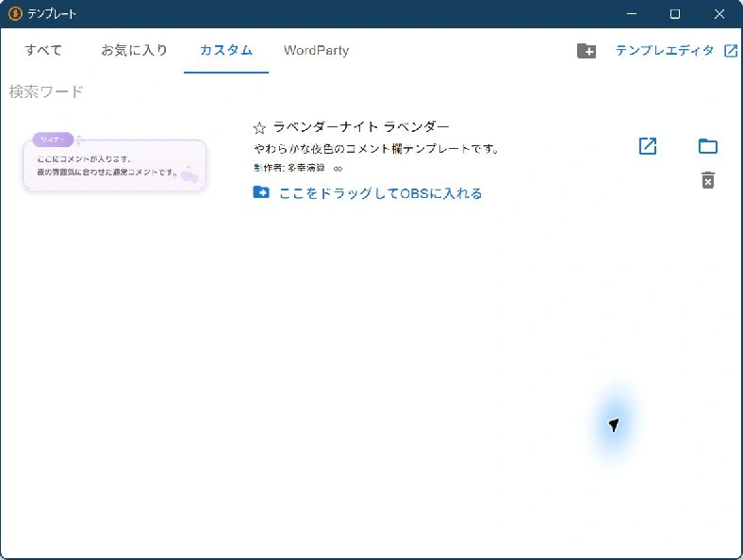Maximize the テンプレート window
The height and width of the screenshot is (560, 743).
click(x=675, y=14)
